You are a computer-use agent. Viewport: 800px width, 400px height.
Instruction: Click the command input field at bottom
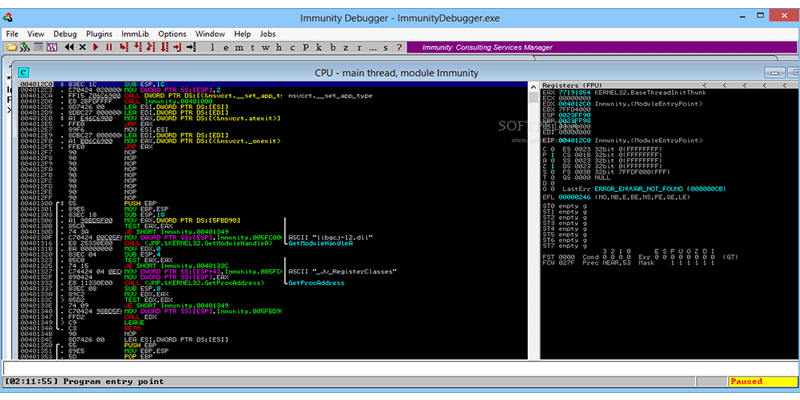tap(400, 368)
